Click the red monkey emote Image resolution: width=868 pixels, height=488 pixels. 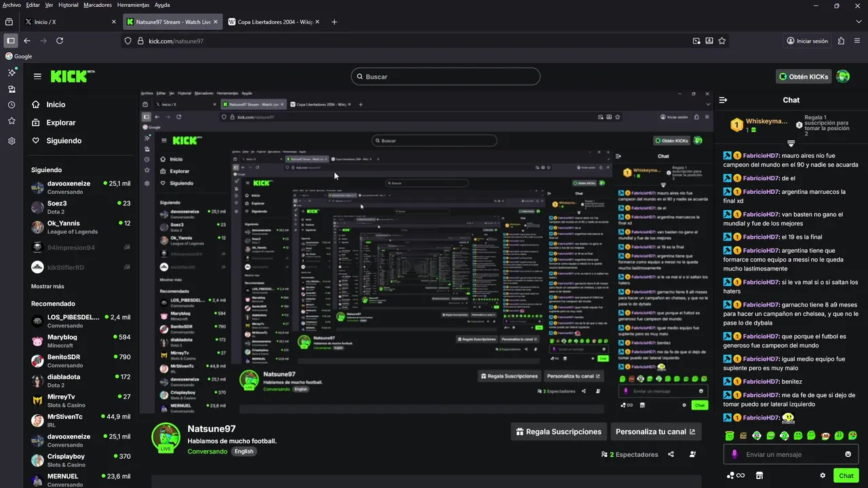(x=825, y=435)
